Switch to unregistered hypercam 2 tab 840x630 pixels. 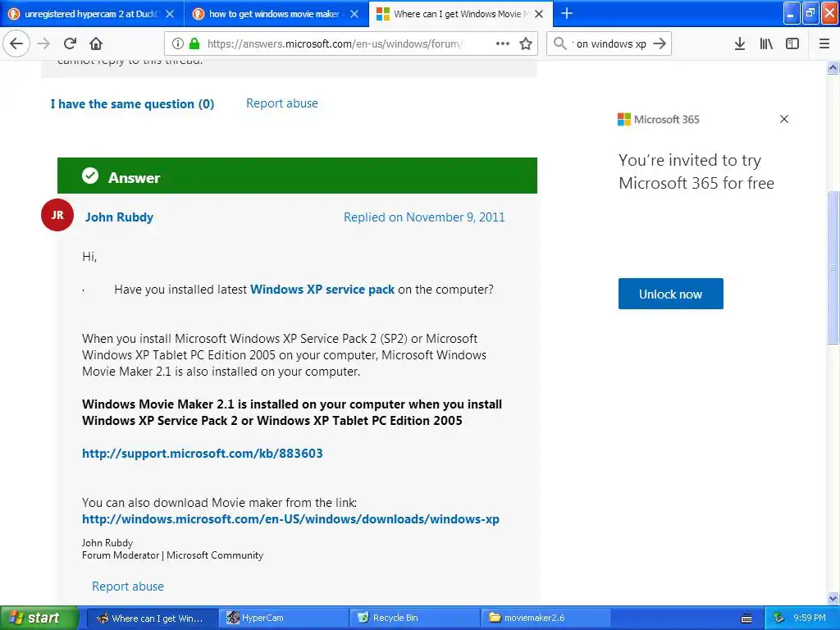pos(92,14)
